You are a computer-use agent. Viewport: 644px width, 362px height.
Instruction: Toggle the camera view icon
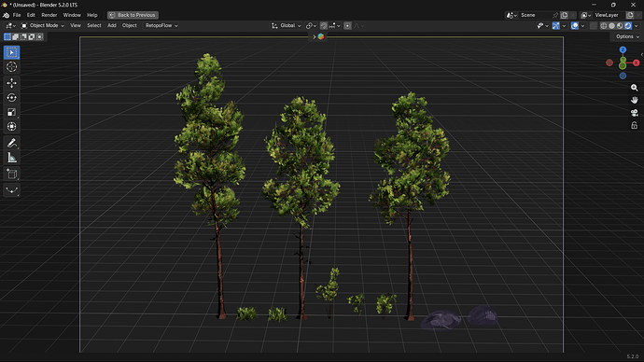pos(634,113)
